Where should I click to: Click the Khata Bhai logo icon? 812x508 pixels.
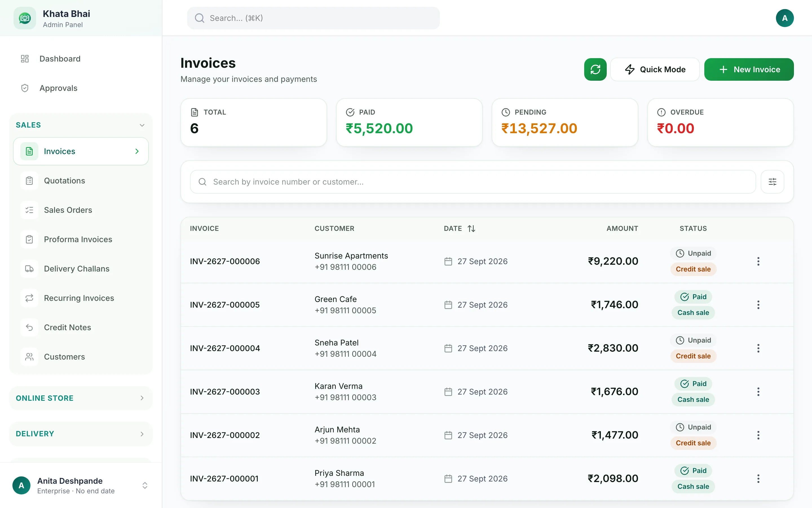(25, 18)
